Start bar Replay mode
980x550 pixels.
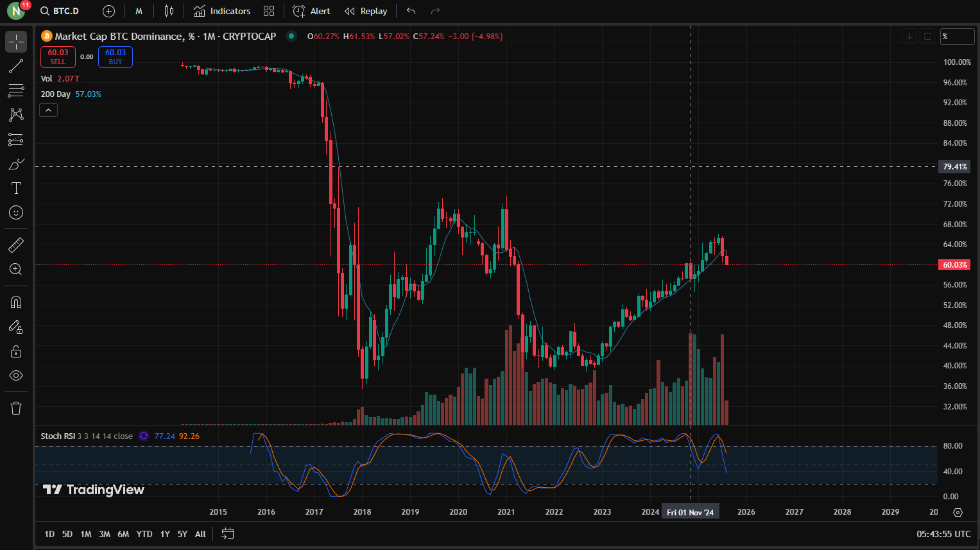366,11
